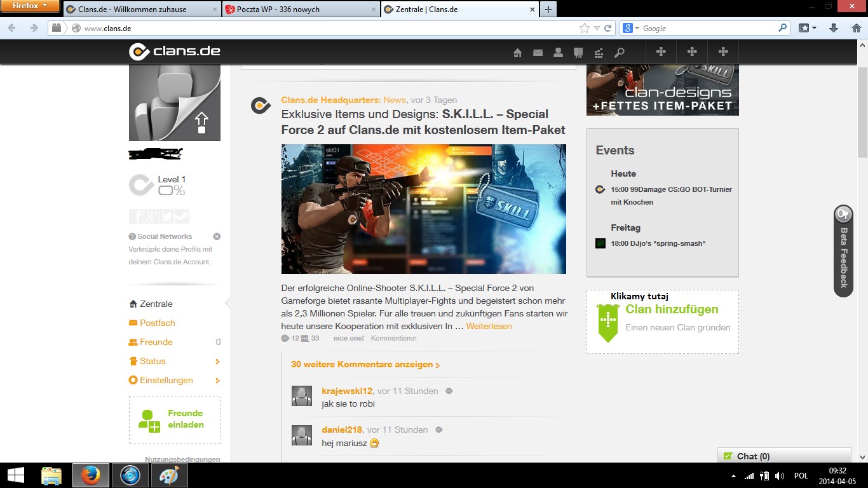
Task: Click the Clans.de logo in header
Action: click(x=175, y=51)
